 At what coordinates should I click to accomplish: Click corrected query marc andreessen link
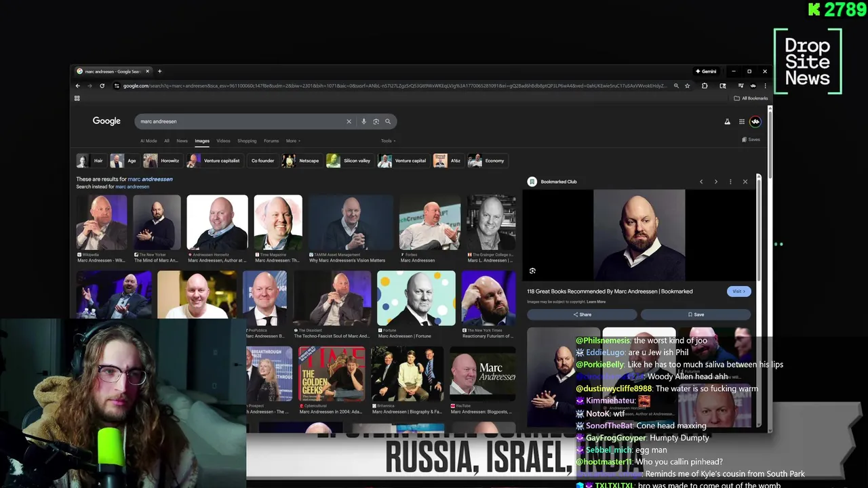150,179
